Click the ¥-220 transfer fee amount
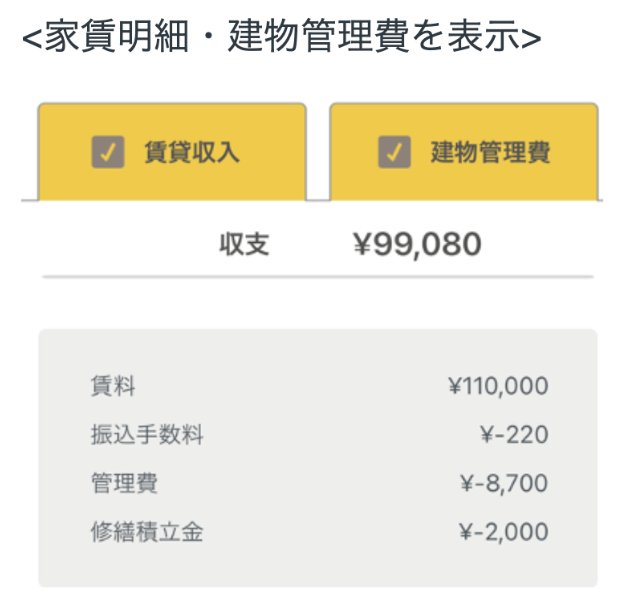The width and height of the screenshot is (619, 596). [514, 435]
